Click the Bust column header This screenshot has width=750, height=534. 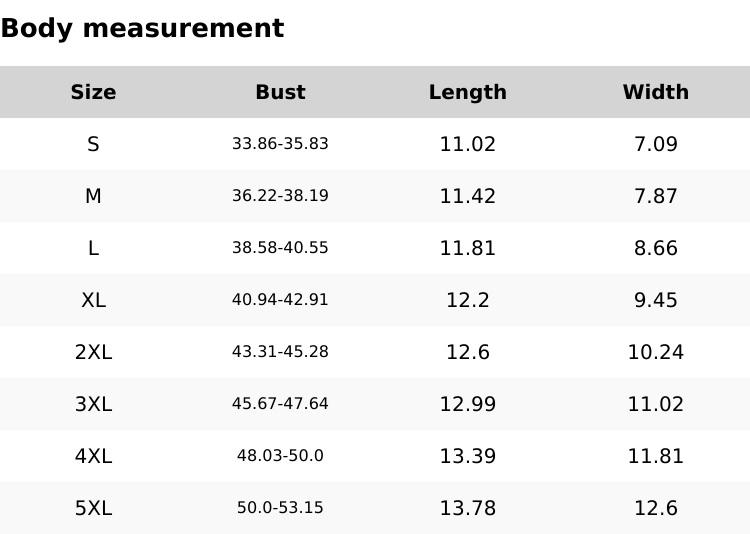tap(280, 92)
